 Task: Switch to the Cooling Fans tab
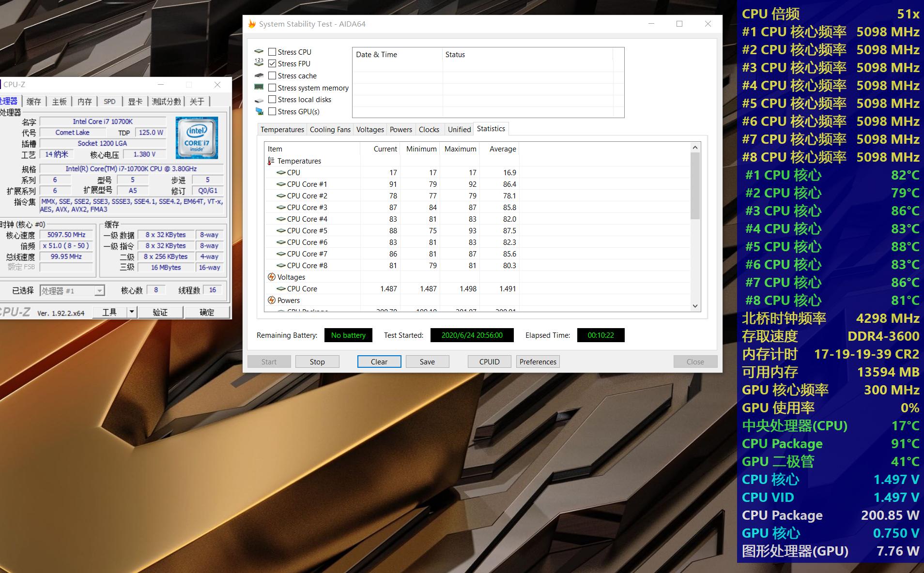pos(330,129)
